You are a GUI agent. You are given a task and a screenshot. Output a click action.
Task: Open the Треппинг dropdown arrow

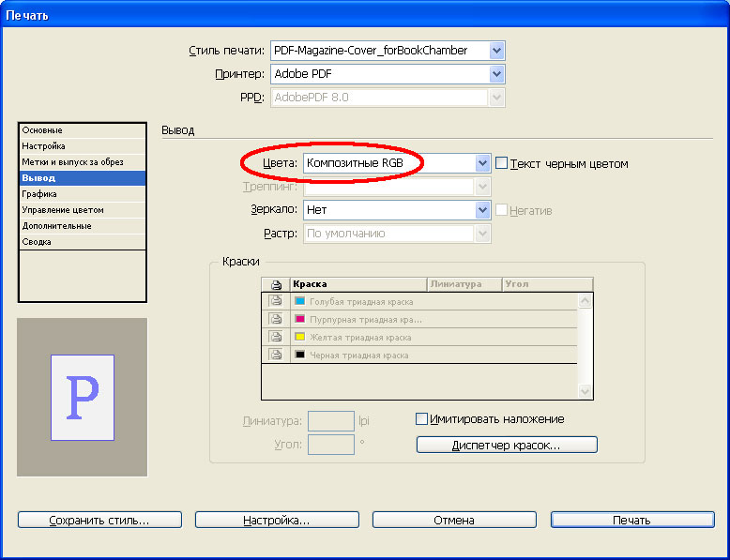482,187
